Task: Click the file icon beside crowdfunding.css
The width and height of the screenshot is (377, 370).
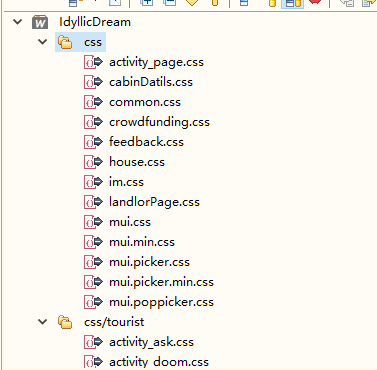Action: (93, 122)
